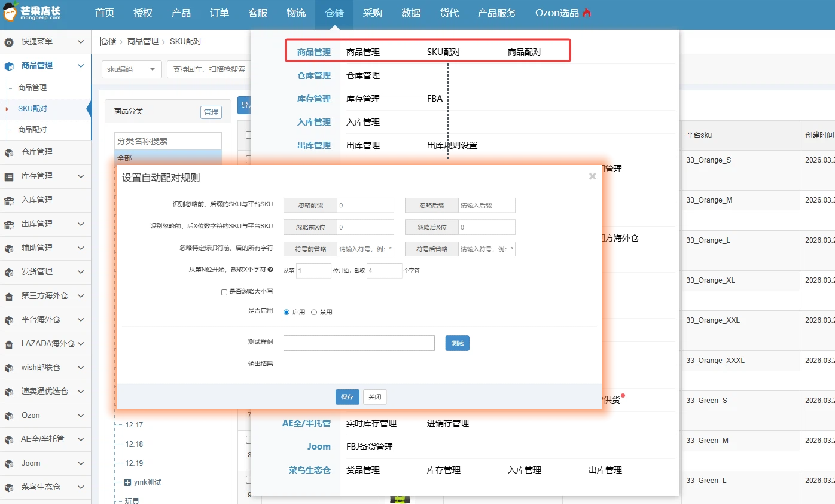Click the 测试 button
This screenshot has height=504, width=835.
coord(457,343)
